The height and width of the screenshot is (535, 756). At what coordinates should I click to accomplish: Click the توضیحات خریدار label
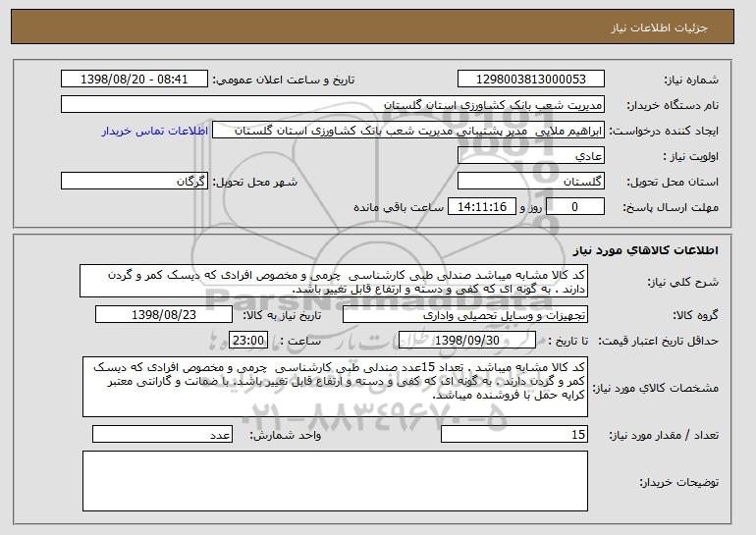678,482
